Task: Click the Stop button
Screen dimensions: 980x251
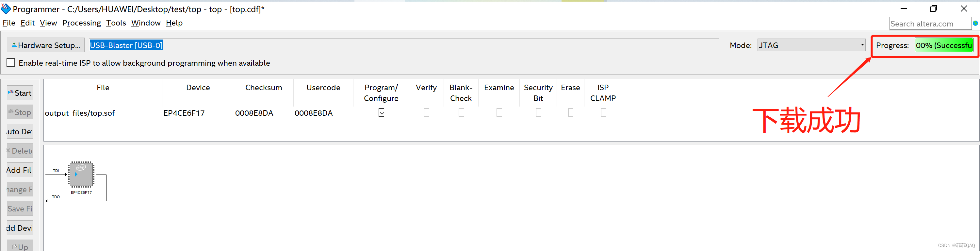Action: click(20, 112)
